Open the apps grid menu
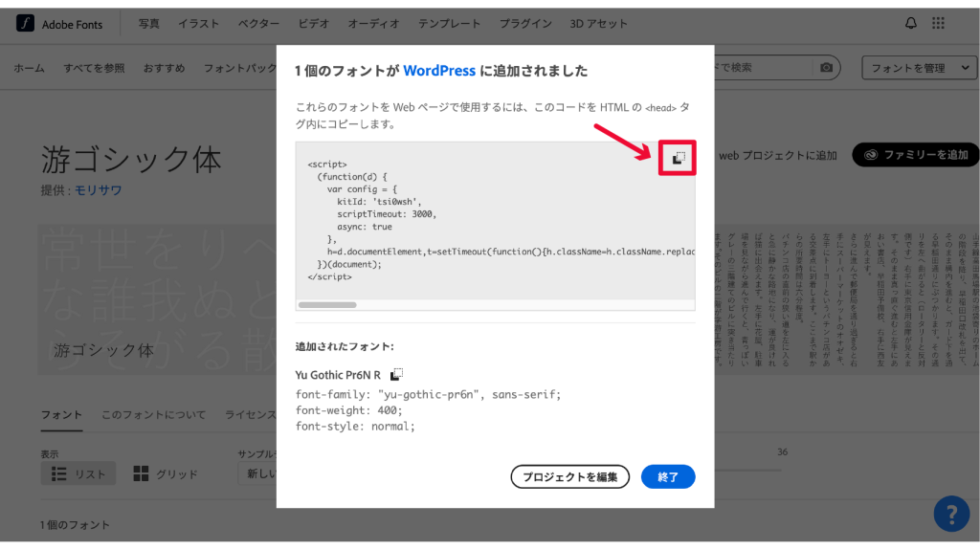Viewport: 980px width, 550px height. pos(938,23)
